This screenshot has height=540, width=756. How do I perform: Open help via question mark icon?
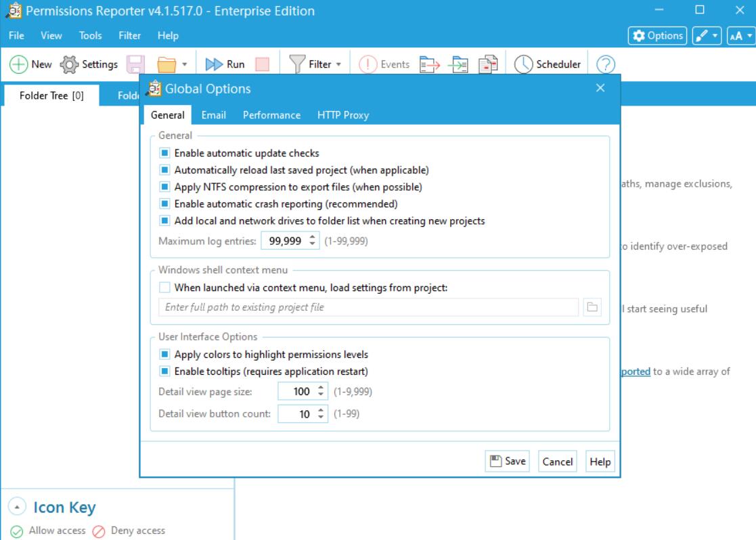pyautogui.click(x=606, y=64)
